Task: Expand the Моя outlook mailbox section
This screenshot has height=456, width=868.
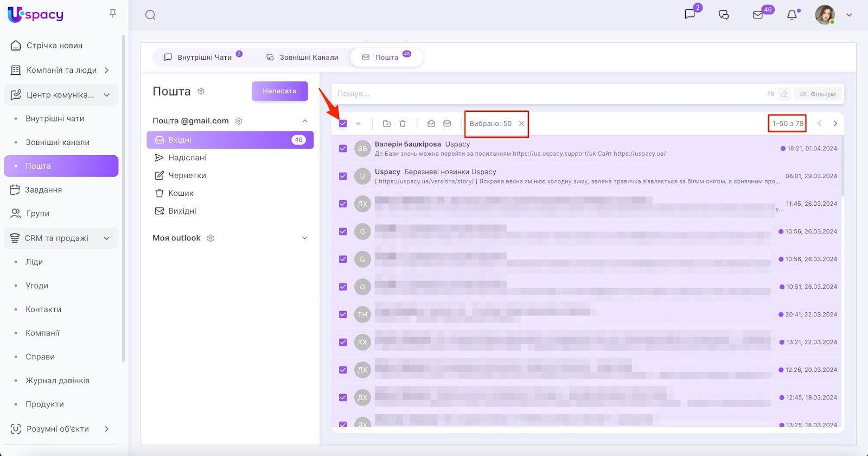Action: tap(304, 238)
